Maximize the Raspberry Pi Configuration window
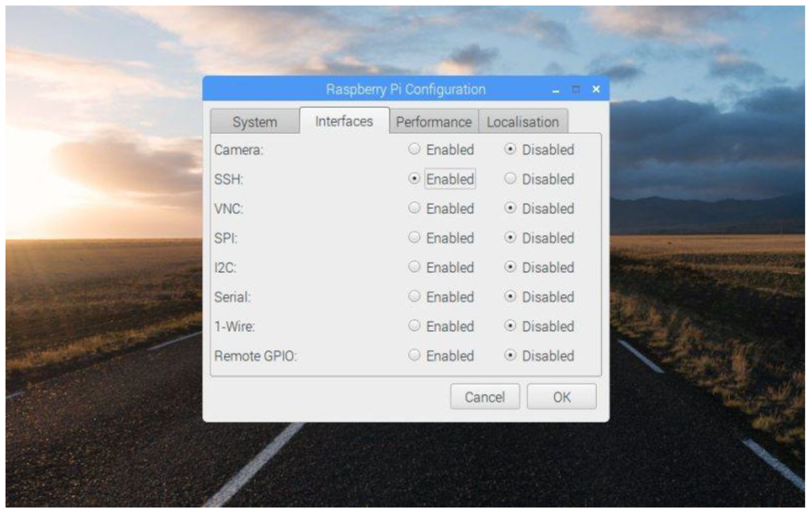Image resolution: width=812 pixels, height=514 pixels. pos(576,89)
